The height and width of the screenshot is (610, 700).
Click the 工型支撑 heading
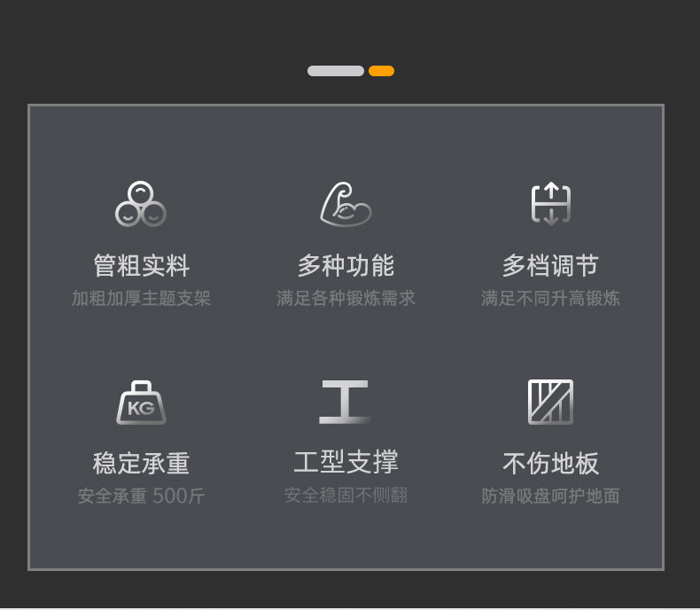click(x=346, y=462)
